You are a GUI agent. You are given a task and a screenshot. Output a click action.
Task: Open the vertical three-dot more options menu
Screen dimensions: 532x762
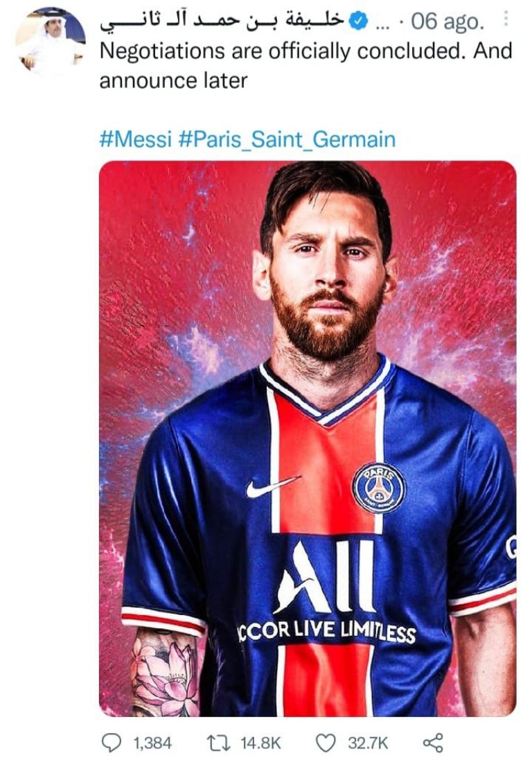506,21
